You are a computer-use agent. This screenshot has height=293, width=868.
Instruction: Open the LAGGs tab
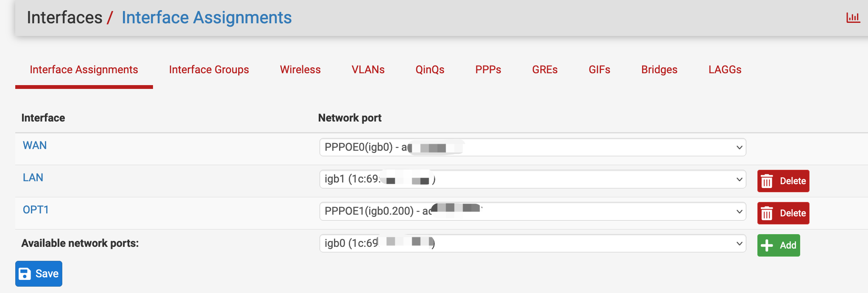725,70
